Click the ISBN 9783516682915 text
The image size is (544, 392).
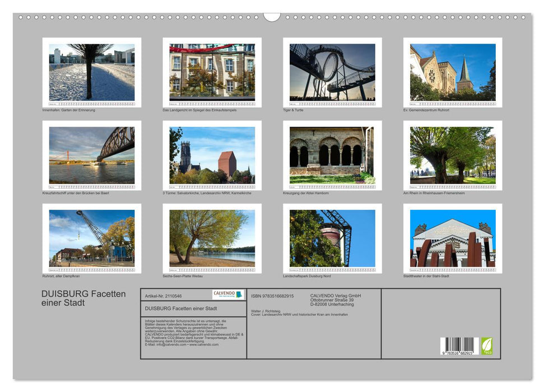point(271,296)
